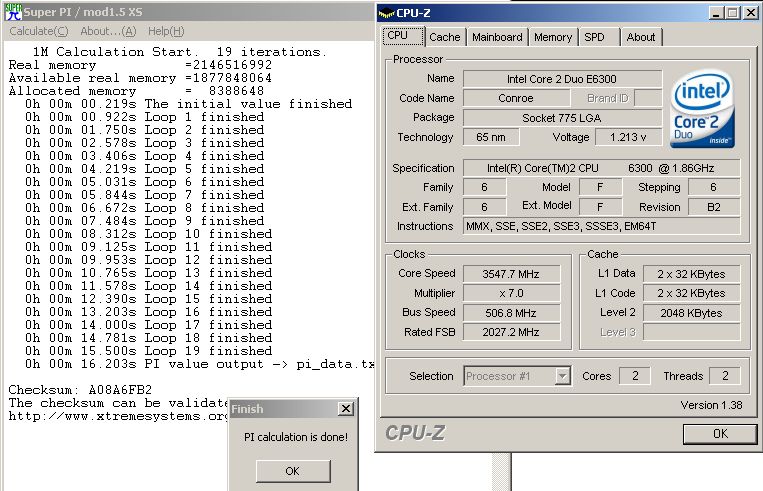Click the Package value Socket 775 LGA
The width and height of the screenshot is (763, 491).
(562, 118)
